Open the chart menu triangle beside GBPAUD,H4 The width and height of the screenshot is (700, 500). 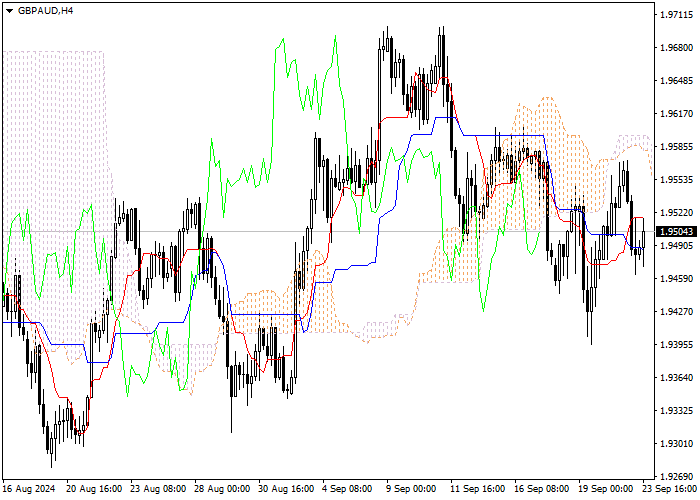click(x=9, y=11)
